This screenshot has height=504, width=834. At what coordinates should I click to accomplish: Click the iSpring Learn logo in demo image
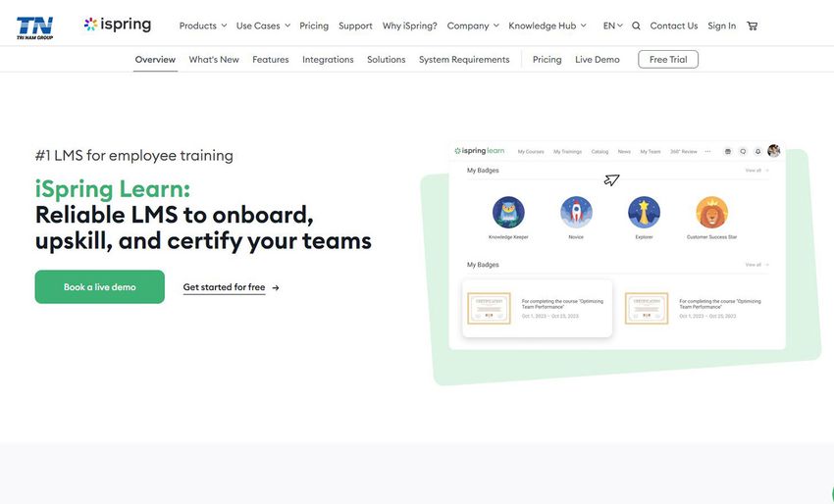pyautogui.click(x=479, y=151)
